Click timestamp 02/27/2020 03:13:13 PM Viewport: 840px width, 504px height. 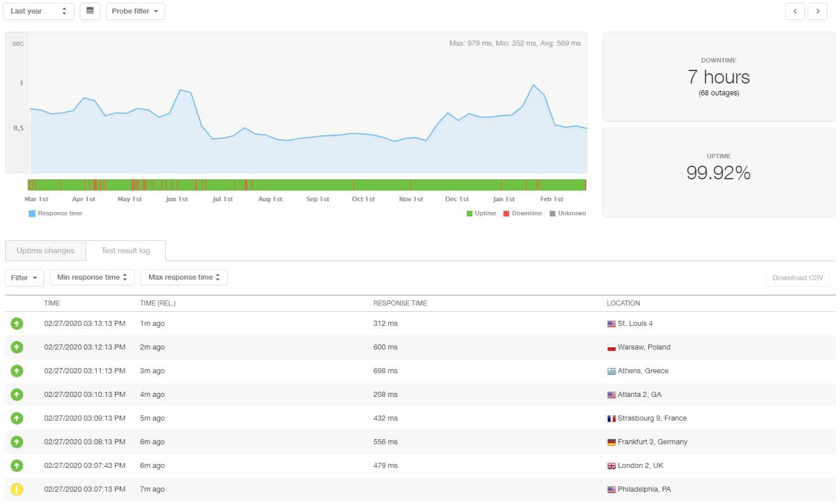85,324
